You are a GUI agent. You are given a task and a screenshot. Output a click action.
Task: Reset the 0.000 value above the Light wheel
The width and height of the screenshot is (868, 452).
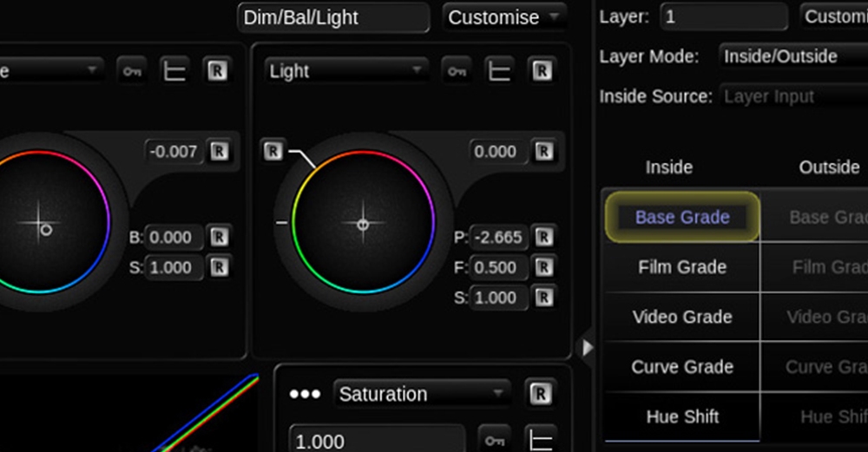point(543,151)
